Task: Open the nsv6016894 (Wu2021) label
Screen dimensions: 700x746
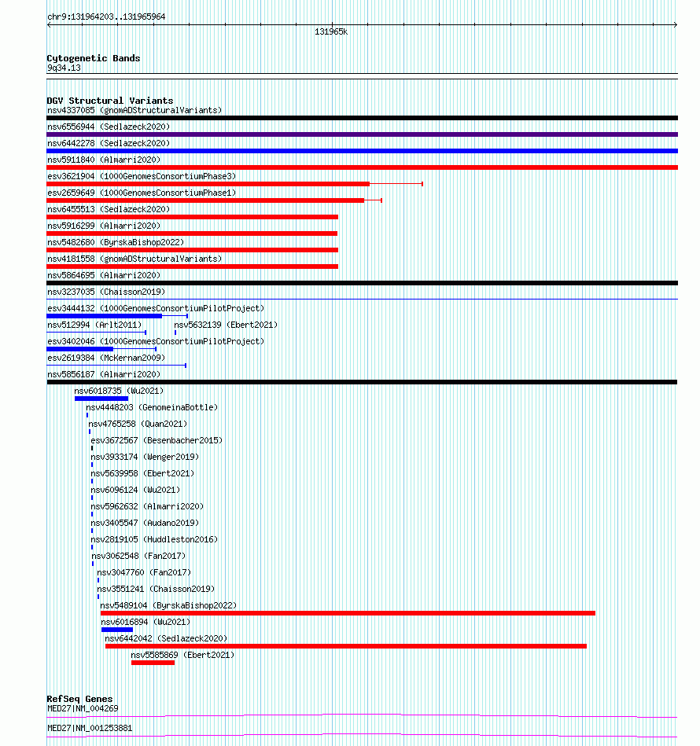Action: click(146, 623)
